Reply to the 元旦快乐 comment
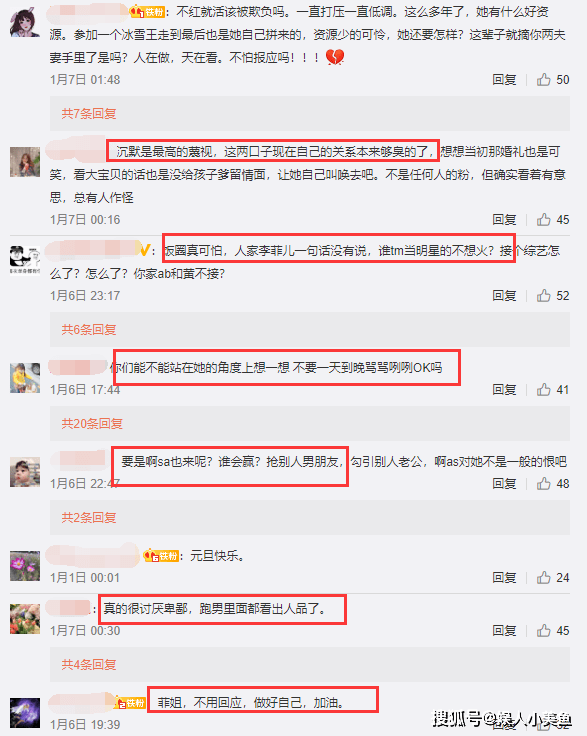This screenshot has width=587, height=736. point(504,577)
